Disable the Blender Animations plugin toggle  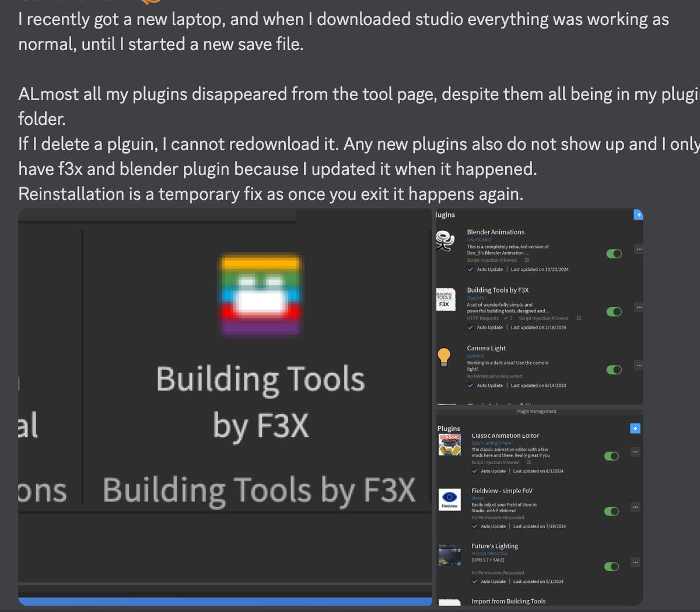pos(614,254)
